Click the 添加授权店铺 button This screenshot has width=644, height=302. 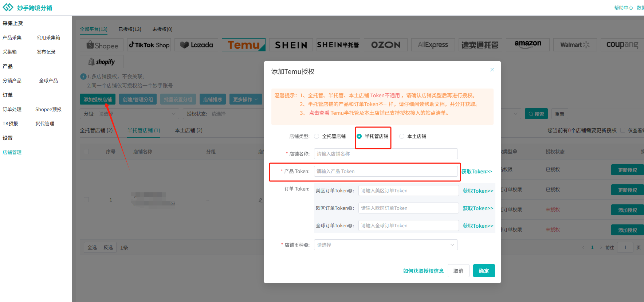[98, 99]
